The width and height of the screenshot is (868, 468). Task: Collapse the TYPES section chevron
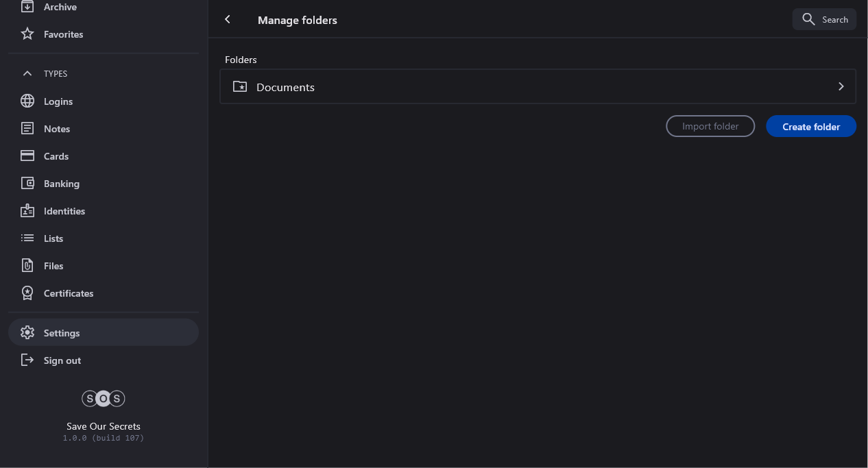(x=27, y=73)
